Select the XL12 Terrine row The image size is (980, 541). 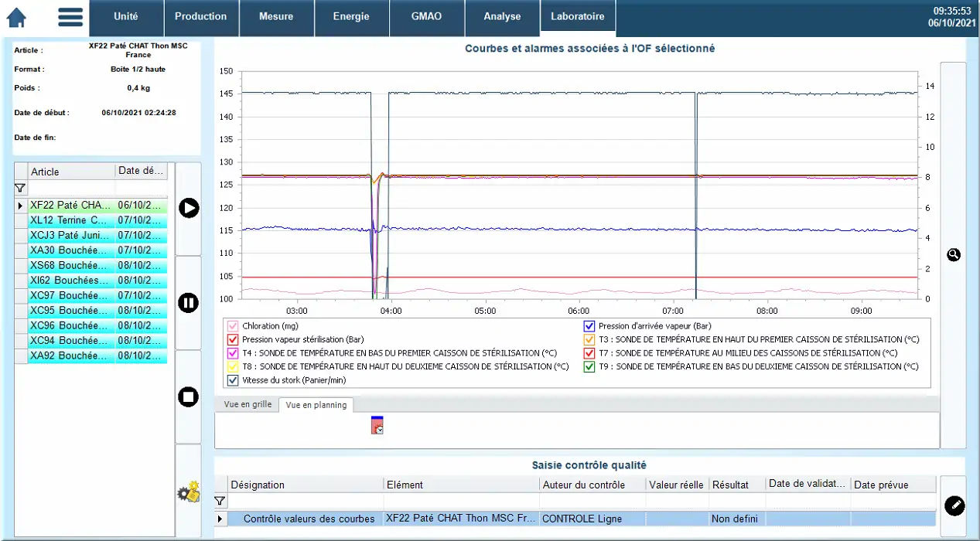[x=97, y=220]
